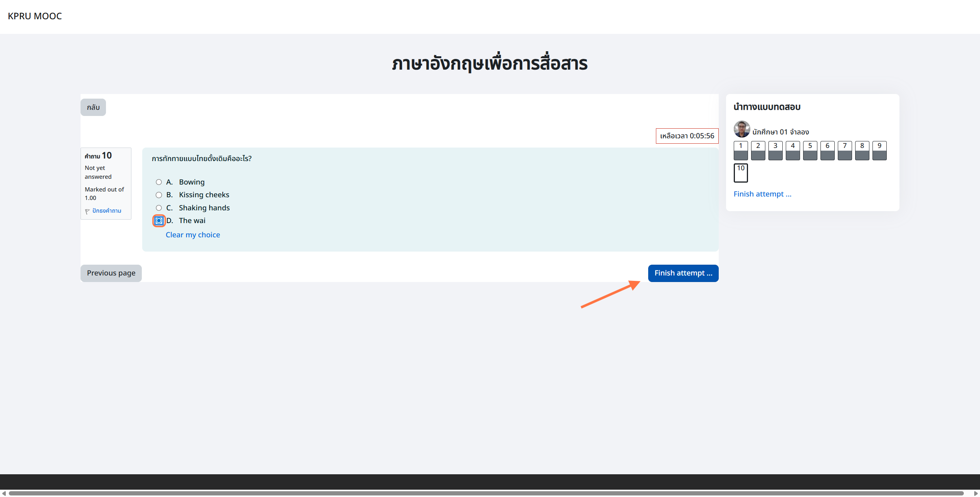Click the 'Marked out of 1.00' text
Screen dimensions: 980x497
coord(104,194)
